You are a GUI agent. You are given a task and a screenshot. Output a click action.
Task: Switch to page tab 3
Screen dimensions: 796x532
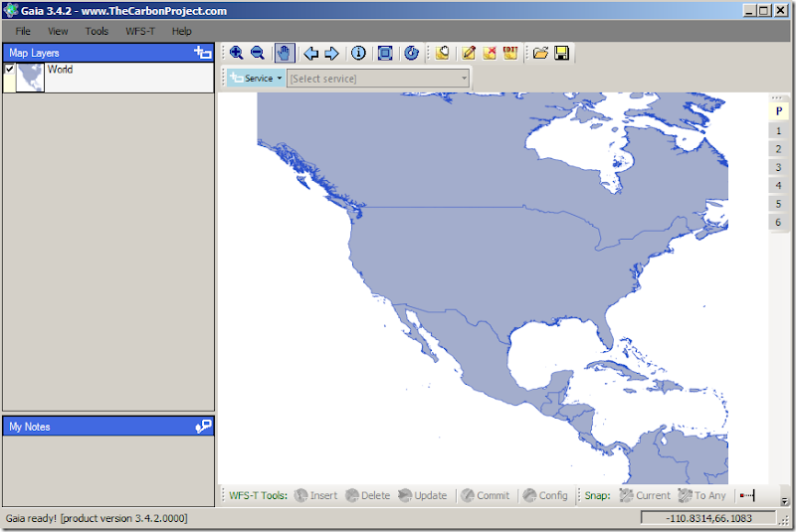(x=779, y=167)
